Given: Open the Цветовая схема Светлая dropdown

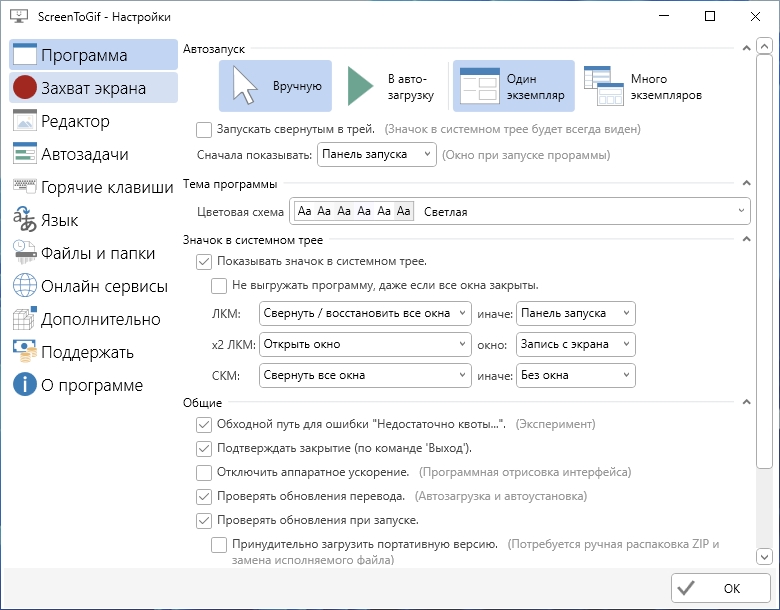Looking at the screenshot, I should [519, 211].
